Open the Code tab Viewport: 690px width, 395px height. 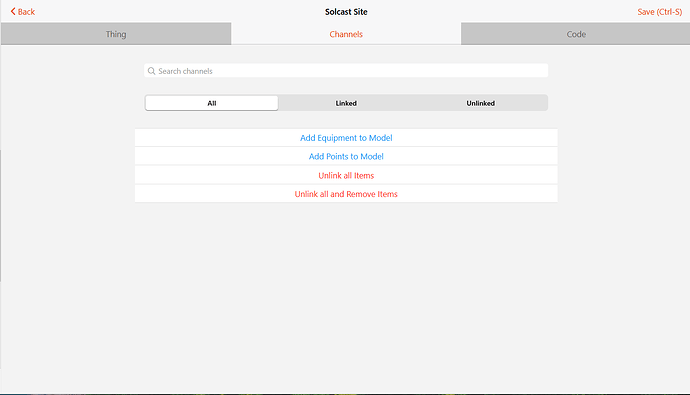coord(576,34)
